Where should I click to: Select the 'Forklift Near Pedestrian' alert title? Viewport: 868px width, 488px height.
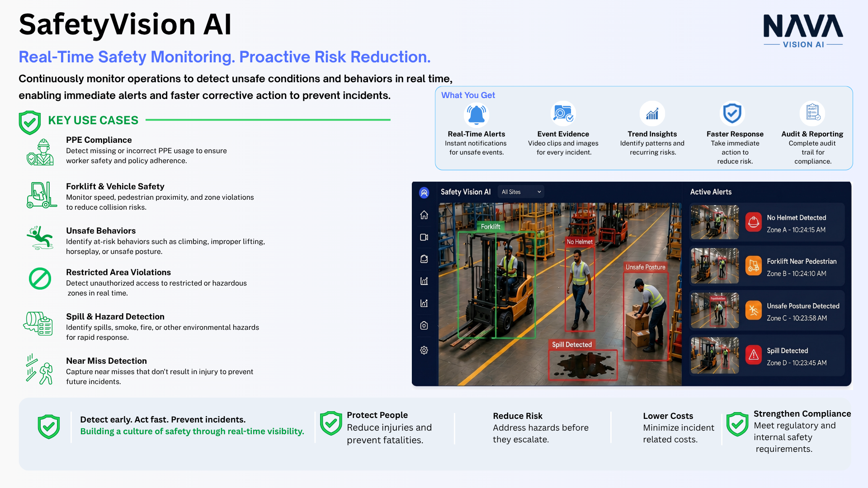coord(802,262)
